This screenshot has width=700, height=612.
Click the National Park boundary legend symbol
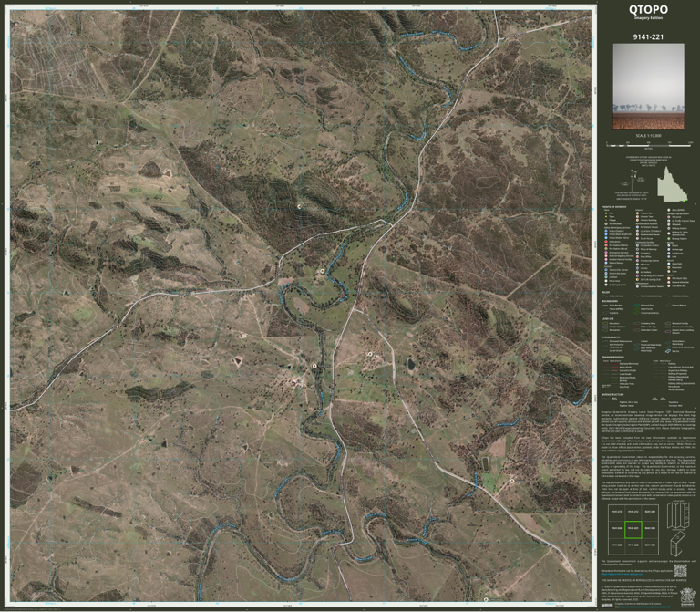(x=636, y=306)
